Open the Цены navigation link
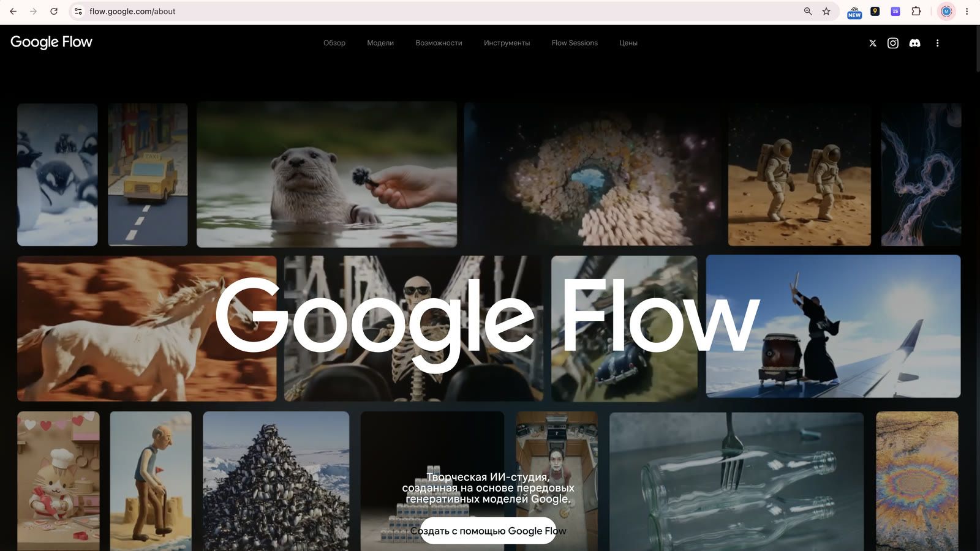980x551 pixels. click(628, 43)
